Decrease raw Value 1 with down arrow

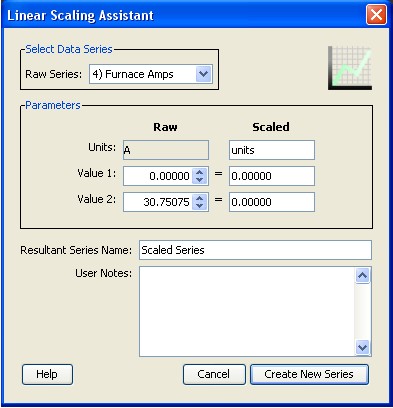click(x=200, y=180)
